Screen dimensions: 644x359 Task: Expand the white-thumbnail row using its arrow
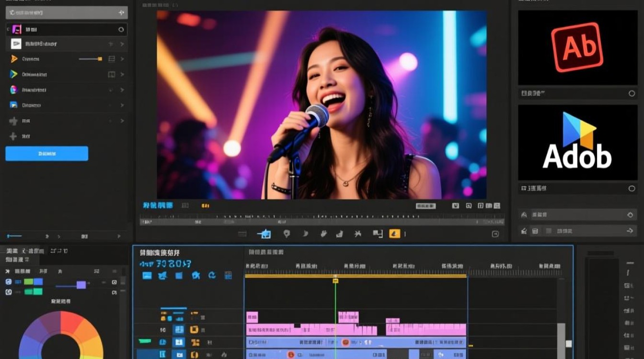pos(122,44)
